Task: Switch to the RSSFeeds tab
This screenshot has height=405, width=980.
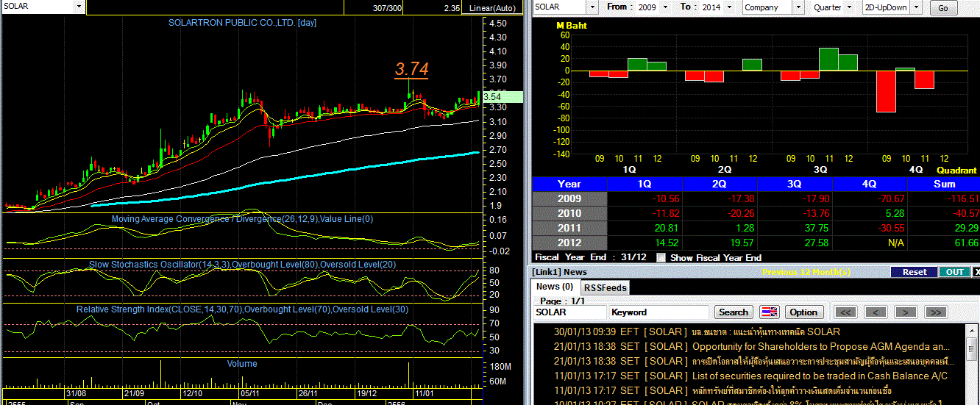Action: pyautogui.click(x=605, y=287)
